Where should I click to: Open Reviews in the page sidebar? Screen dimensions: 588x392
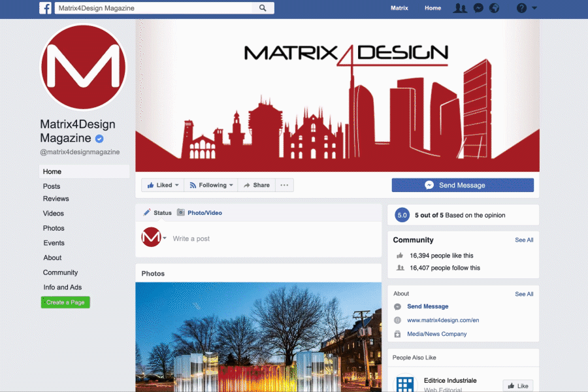(56, 199)
